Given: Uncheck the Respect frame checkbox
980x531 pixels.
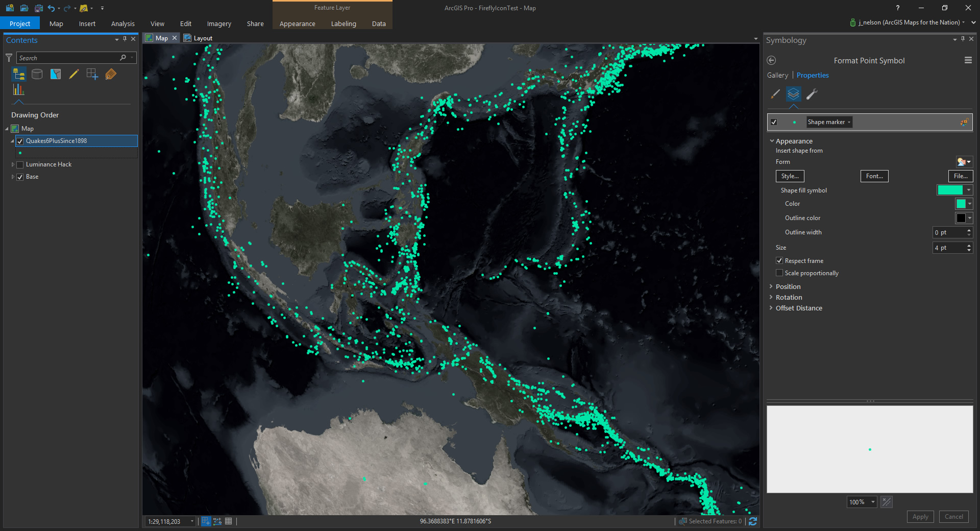Looking at the screenshot, I should (779, 260).
